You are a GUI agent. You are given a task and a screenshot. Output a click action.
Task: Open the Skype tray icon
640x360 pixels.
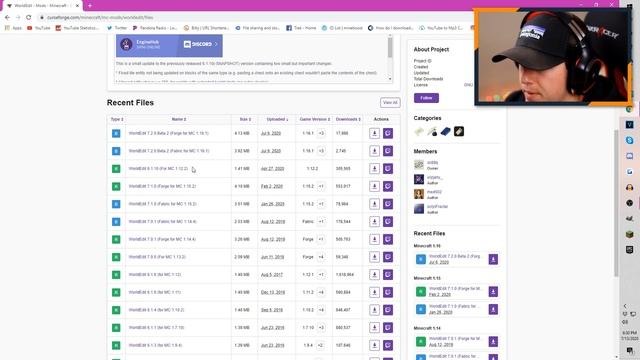click(629, 140)
